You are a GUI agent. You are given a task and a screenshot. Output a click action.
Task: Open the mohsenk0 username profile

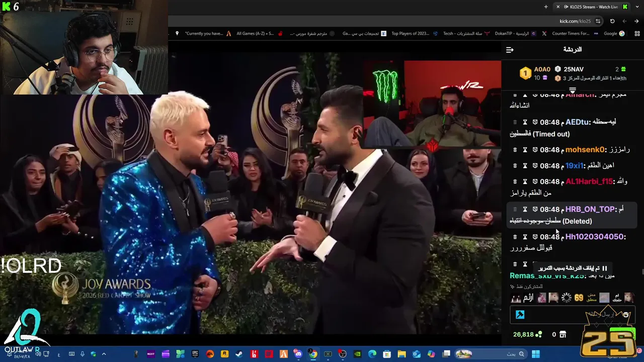[x=586, y=150]
